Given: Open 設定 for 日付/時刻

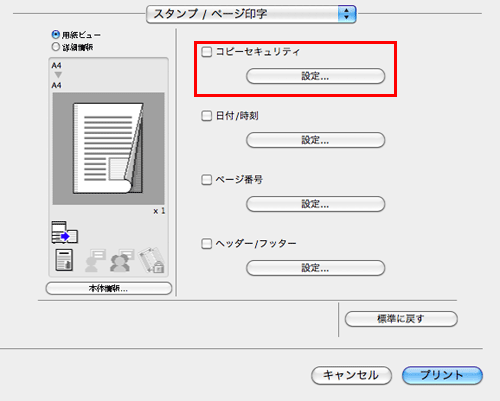Looking at the screenshot, I should (x=315, y=140).
